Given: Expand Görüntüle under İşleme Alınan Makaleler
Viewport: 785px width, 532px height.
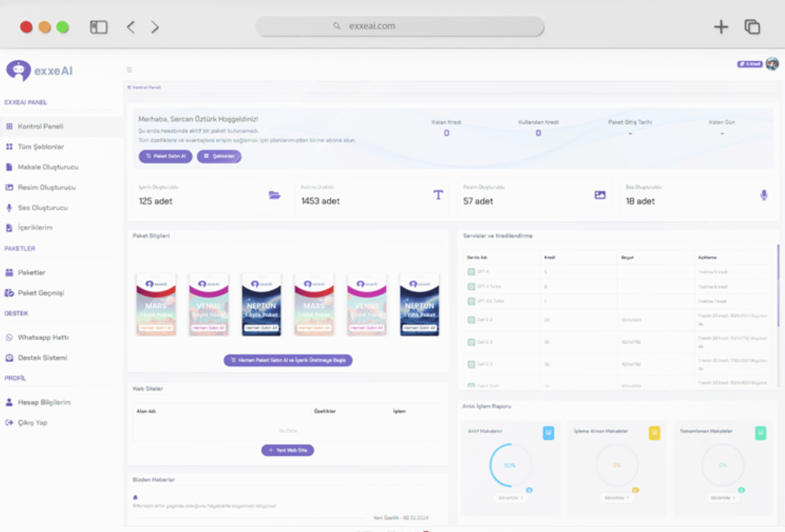Looking at the screenshot, I should (x=617, y=498).
